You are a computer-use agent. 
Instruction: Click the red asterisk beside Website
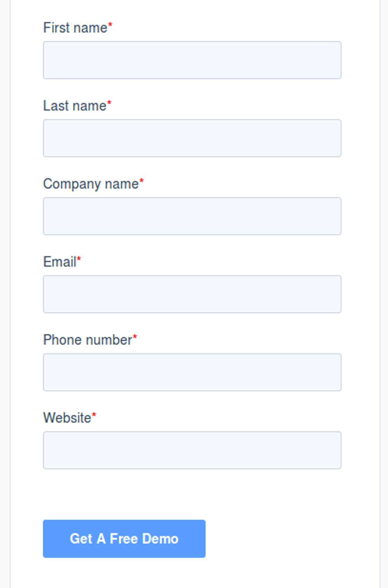[94, 415]
